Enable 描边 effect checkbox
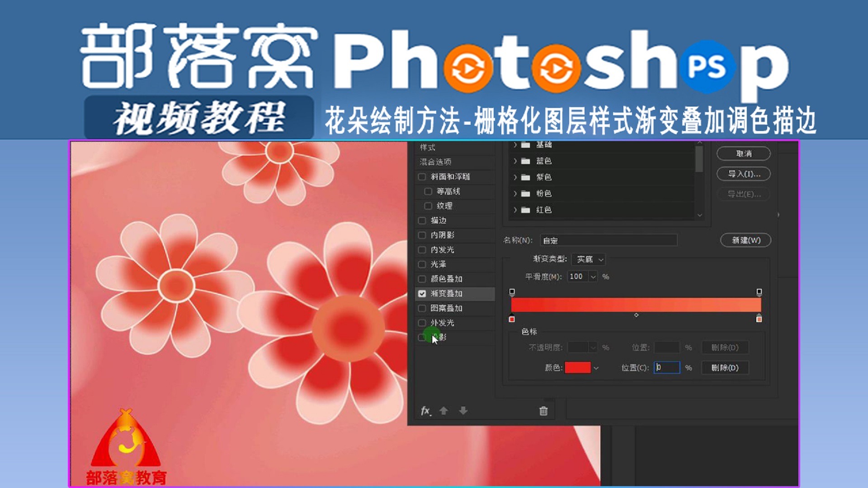This screenshot has height=488, width=868. click(422, 221)
